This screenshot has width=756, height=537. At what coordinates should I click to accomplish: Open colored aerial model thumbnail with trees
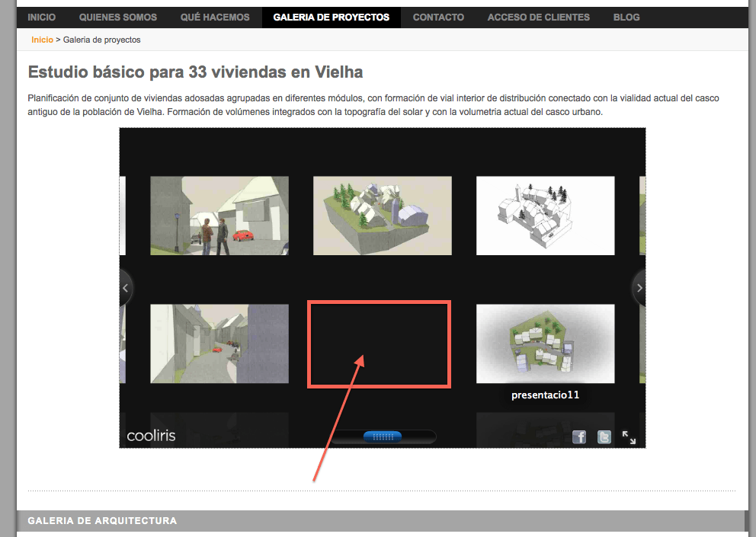click(383, 216)
